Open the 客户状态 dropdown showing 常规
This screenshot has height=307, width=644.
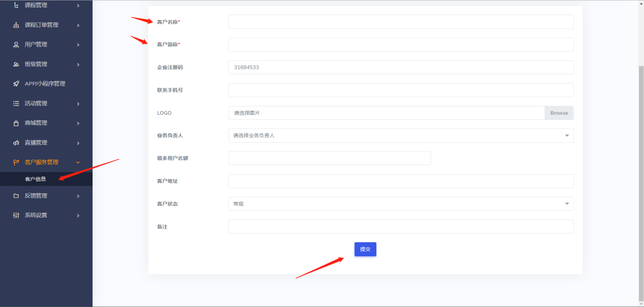(400, 204)
